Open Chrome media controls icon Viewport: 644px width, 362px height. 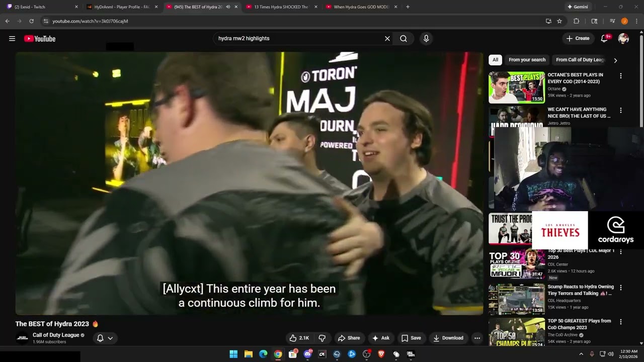point(612,21)
